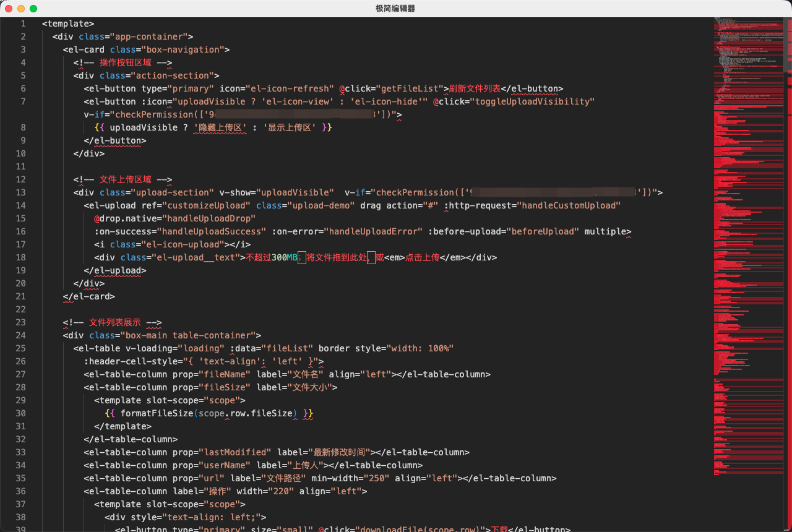Click line number 5 in the gutter
The height and width of the screenshot is (532, 792).
(23, 75)
